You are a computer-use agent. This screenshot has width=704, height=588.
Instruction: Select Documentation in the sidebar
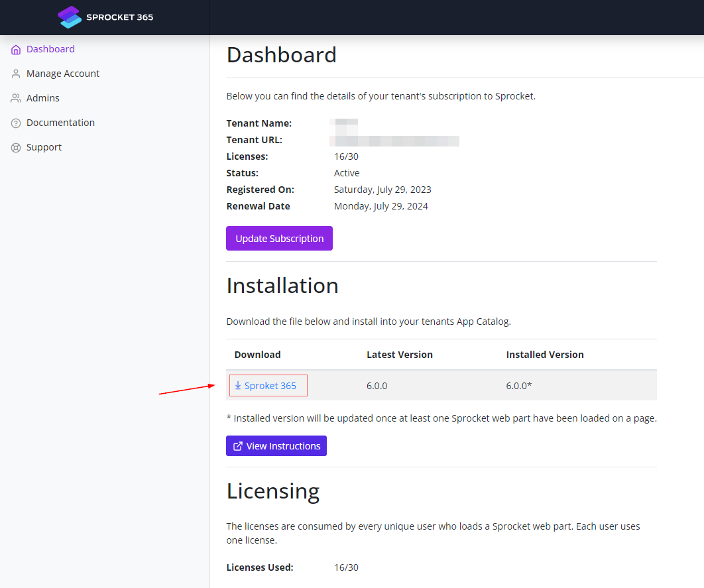(x=60, y=123)
